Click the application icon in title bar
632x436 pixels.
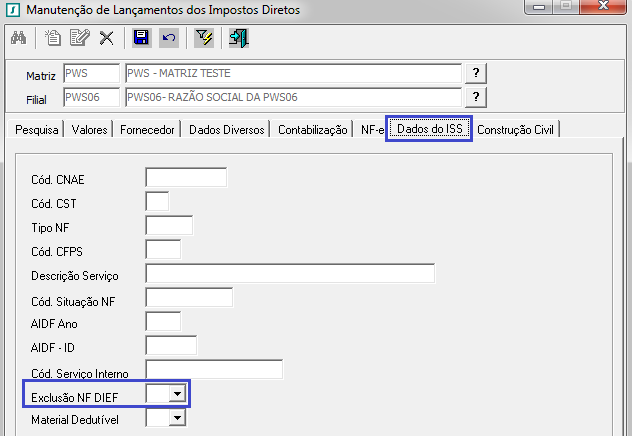(13, 10)
